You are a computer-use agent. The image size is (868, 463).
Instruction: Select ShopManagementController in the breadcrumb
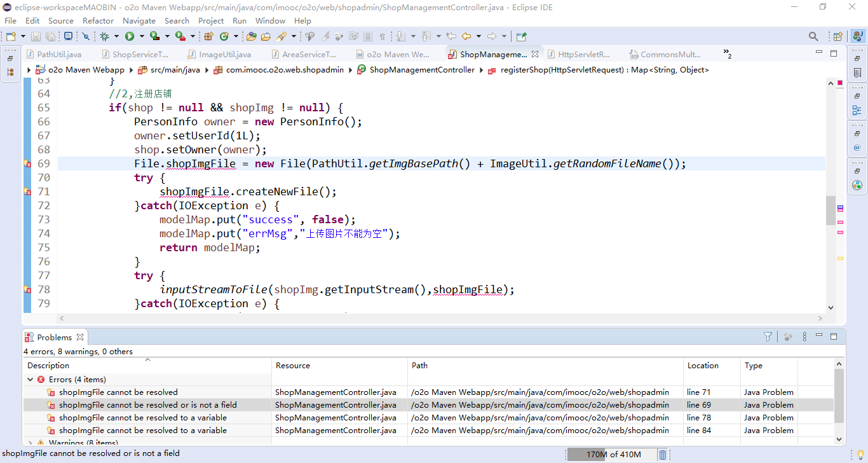[421, 70]
